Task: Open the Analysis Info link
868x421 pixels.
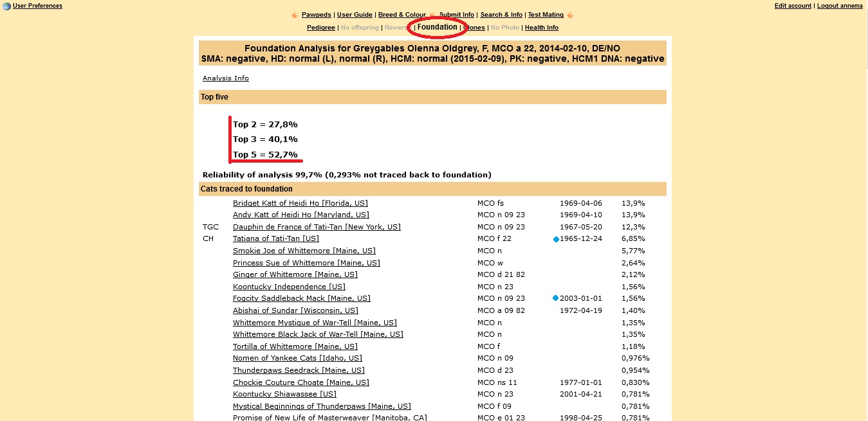Action: click(x=226, y=78)
